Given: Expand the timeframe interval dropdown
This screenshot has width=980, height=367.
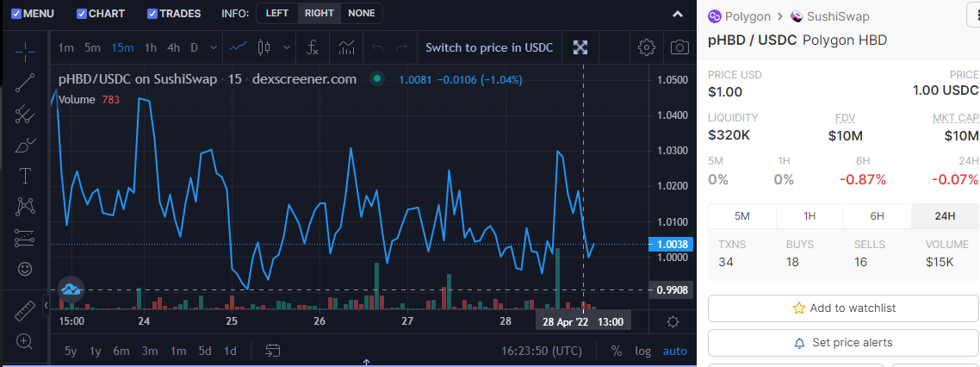Looking at the screenshot, I should [x=213, y=47].
